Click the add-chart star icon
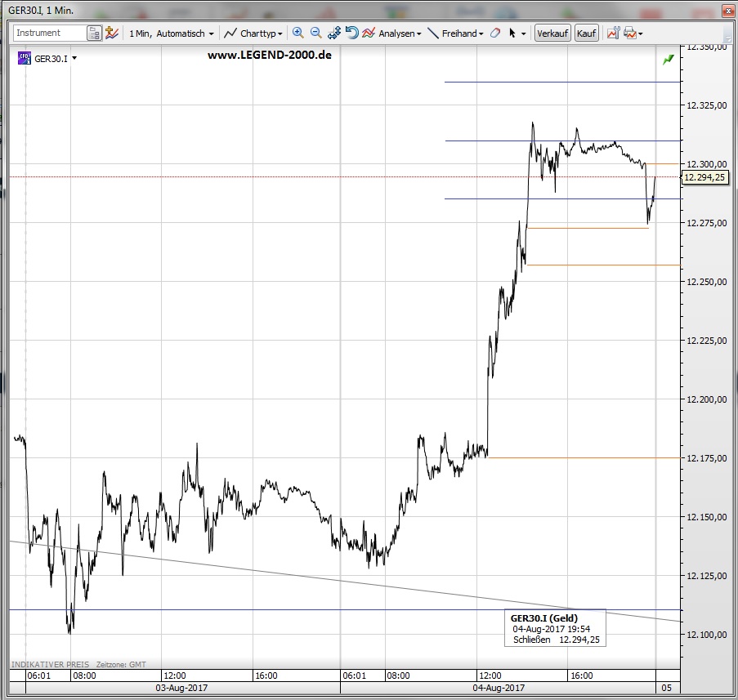This screenshot has width=738, height=700. point(112,33)
